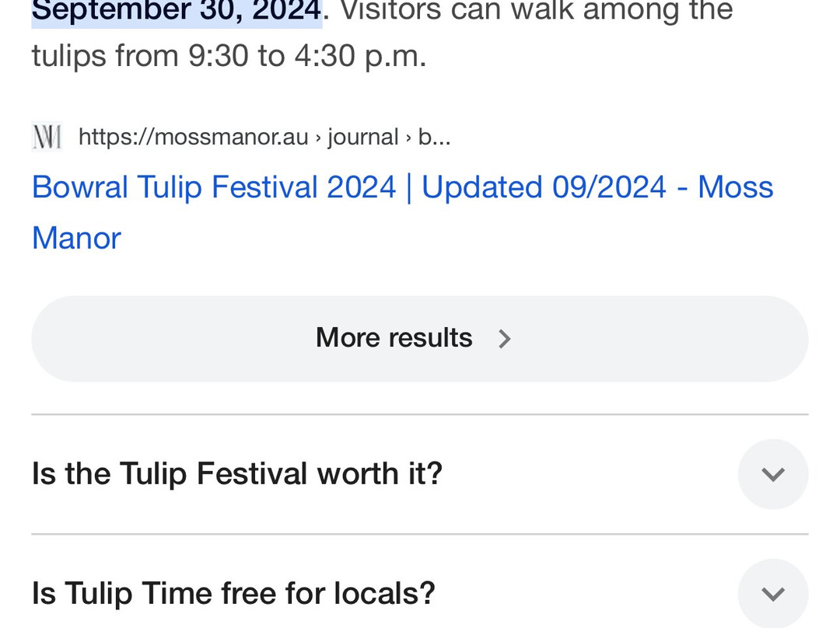Image resolution: width=840 pixels, height=628 pixels.
Task: Open the 'Is the Tulip Festival worth it?' question
Action: point(237,473)
